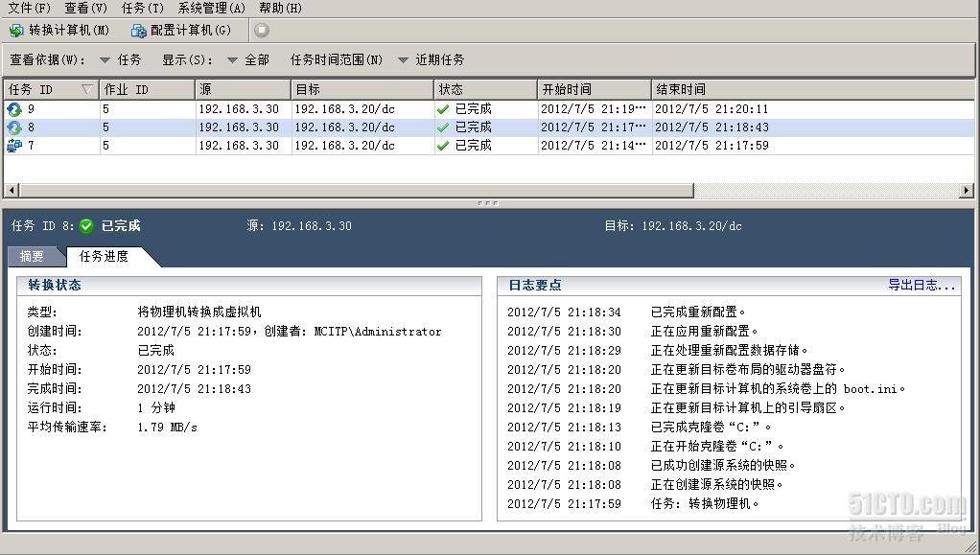
Task: Select end time 2012/7/5 21:18:43
Action: tap(712, 127)
